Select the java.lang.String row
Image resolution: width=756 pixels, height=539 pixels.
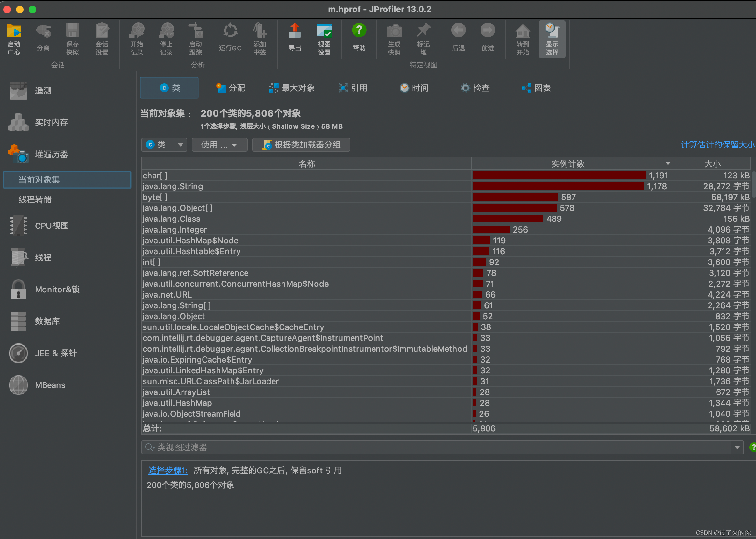pyautogui.click(x=446, y=186)
